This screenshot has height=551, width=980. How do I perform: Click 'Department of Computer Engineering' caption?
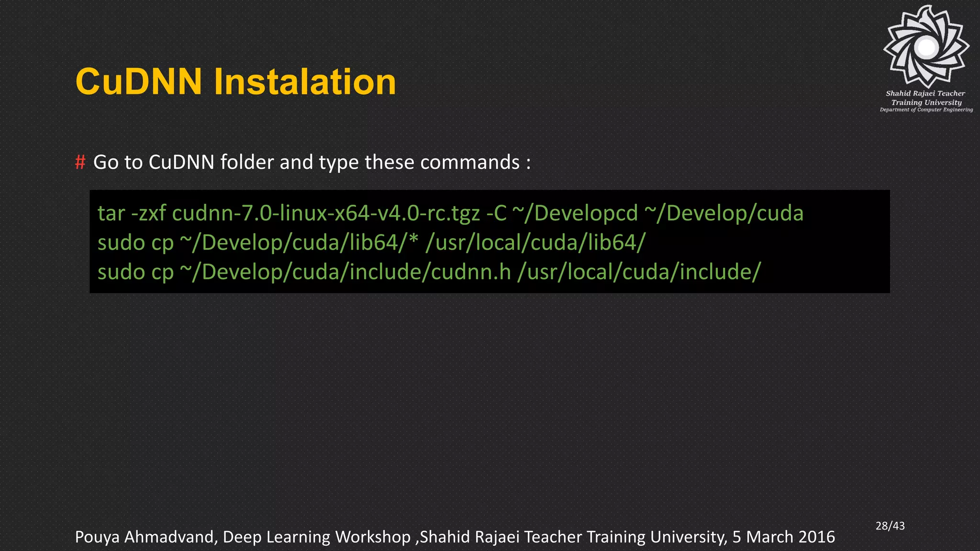(926, 110)
